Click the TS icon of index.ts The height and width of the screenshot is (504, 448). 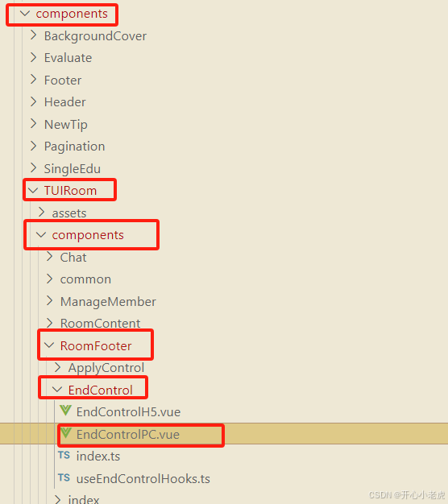pos(64,456)
